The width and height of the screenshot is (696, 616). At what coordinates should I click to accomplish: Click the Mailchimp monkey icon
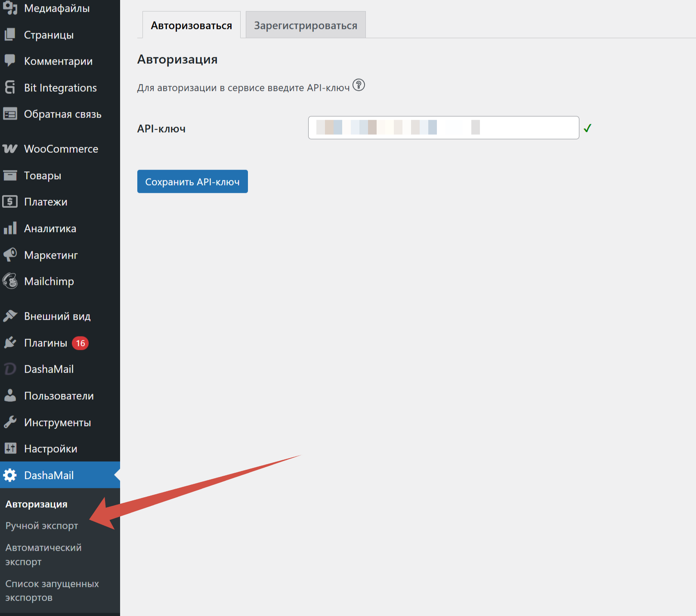pyautogui.click(x=10, y=281)
